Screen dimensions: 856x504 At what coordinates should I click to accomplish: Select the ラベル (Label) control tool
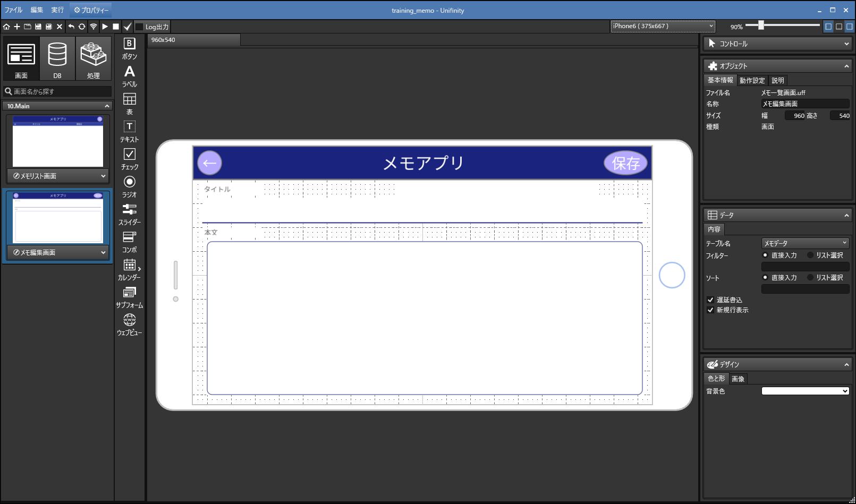[x=129, y=72]
